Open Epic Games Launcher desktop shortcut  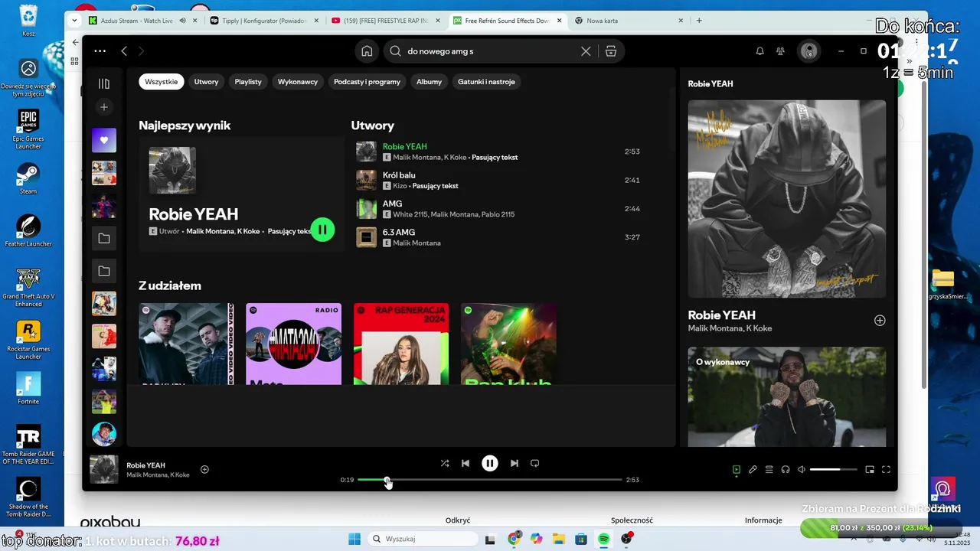(x=28, y=130)
